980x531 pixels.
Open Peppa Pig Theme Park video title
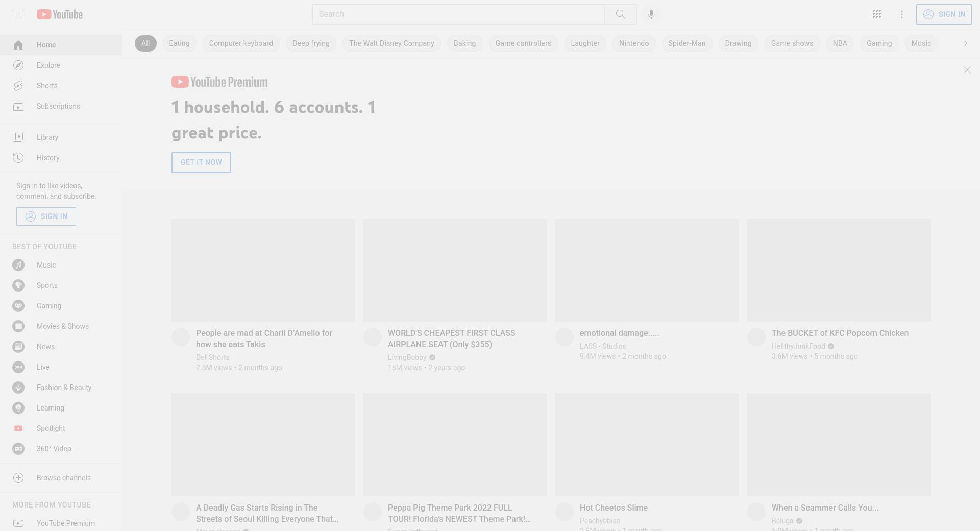(459, 514)
